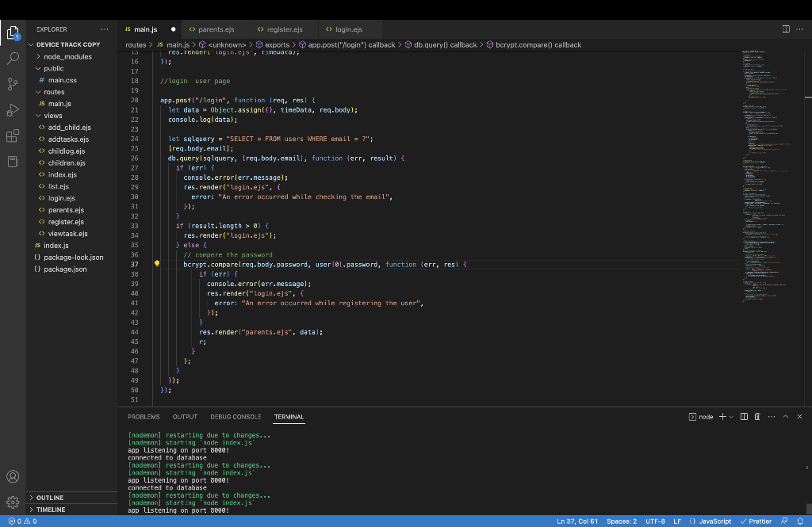Open the Extensions view

click(13, 136)
